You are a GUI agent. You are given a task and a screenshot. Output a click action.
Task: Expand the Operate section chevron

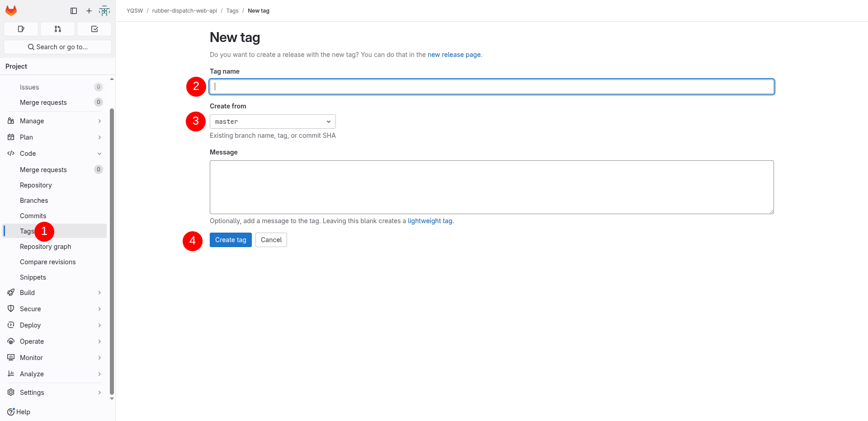(x=99, y=341)
